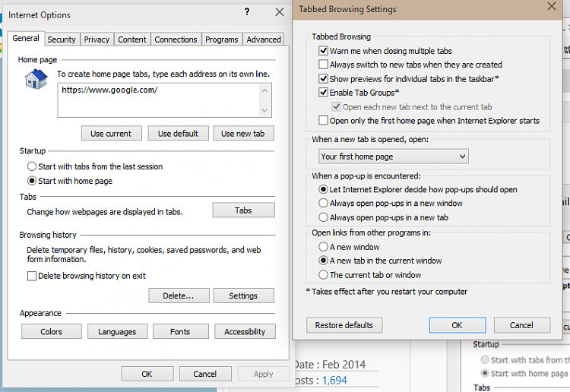Click the Delete... button
570x392 pixels.
(x=179, y=296)
